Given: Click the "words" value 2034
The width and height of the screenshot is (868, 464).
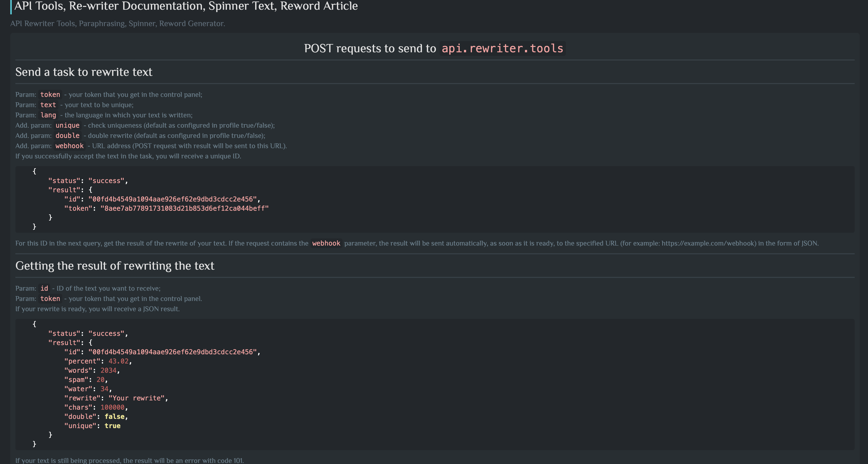Looking at the screenshot, I should tap(109, 370).
